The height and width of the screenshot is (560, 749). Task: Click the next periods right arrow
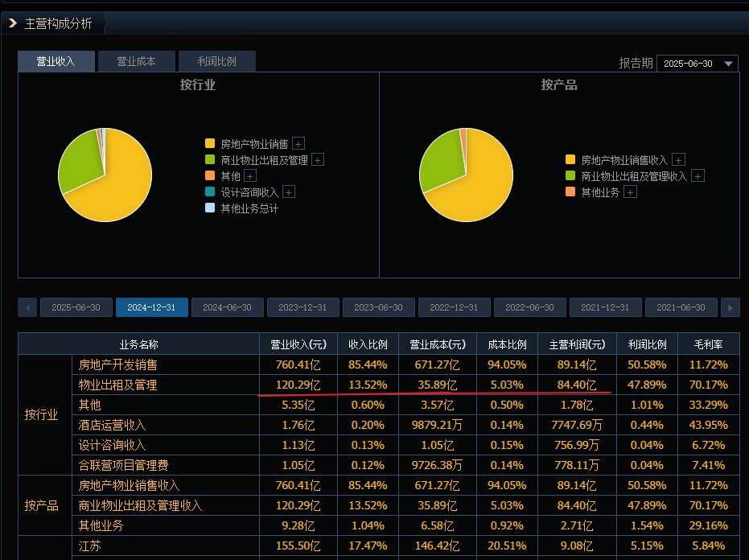pos(730,307)
